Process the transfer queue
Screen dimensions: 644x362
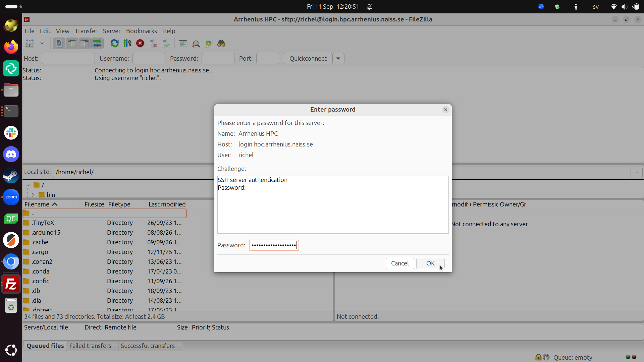(127, 44)
